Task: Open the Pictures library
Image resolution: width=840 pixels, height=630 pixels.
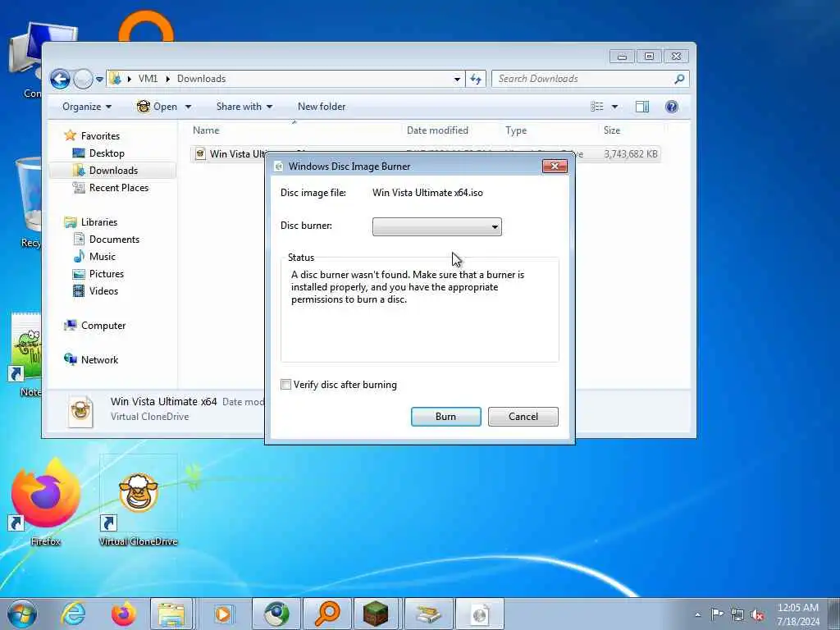Action: point(106,274)
